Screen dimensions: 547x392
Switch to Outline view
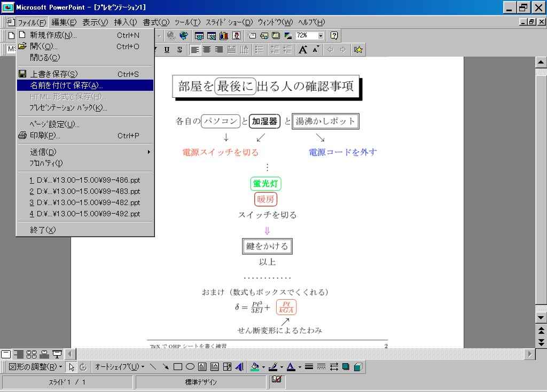[x=19, y=355]
